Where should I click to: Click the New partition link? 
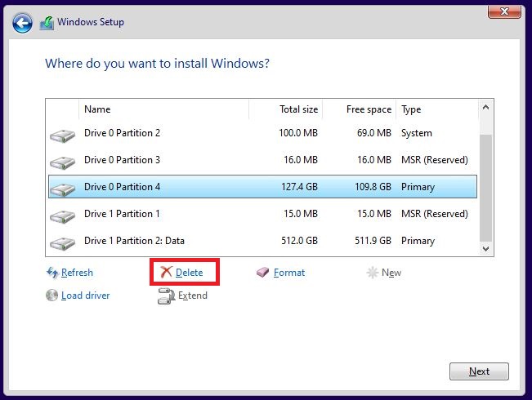[x=391, y=273]
